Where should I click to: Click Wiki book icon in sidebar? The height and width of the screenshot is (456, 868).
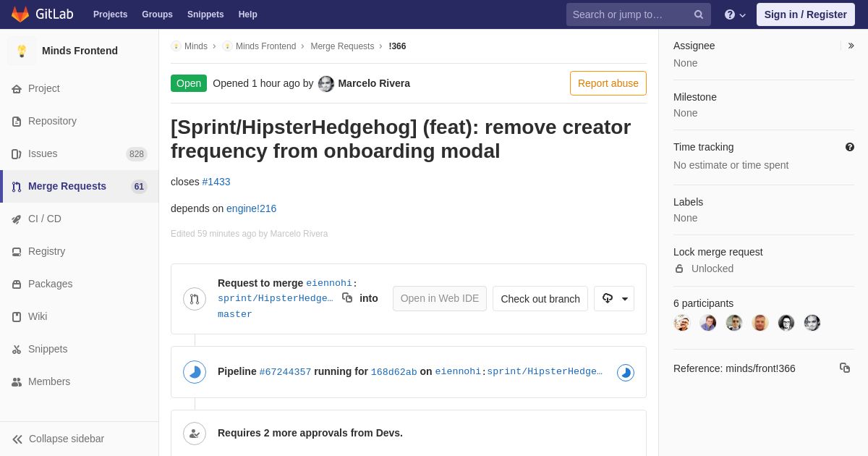(17, 317)
